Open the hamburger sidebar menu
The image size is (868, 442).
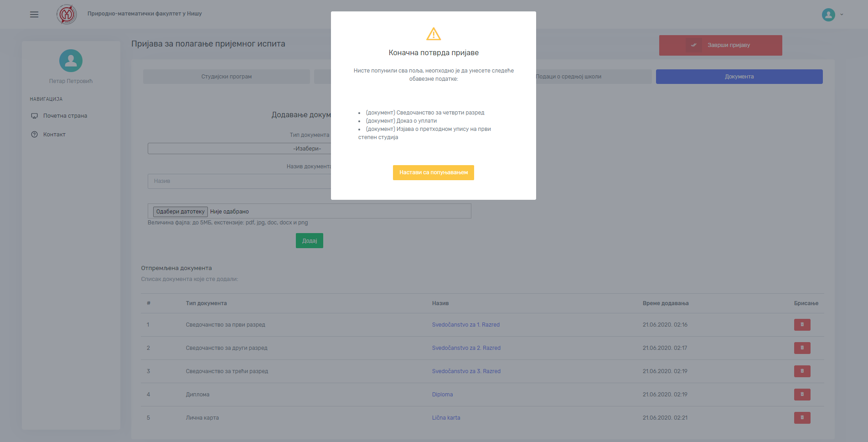point(34,15)
